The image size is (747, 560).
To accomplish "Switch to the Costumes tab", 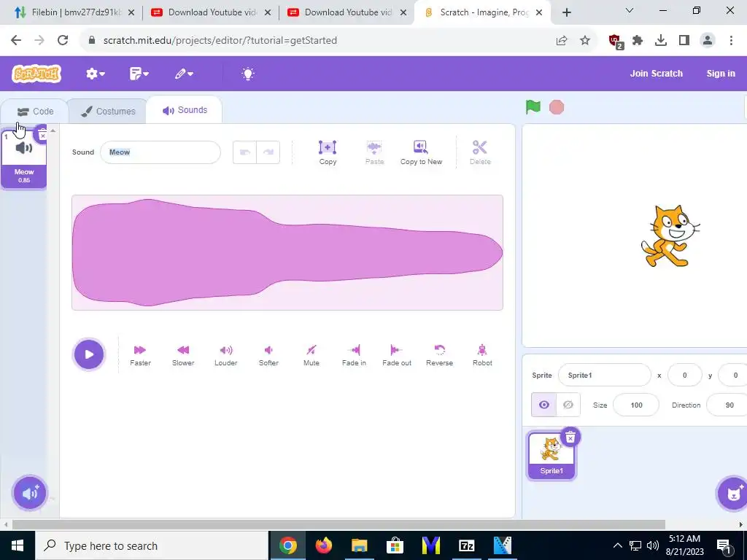I will click(x=108, y=112).
